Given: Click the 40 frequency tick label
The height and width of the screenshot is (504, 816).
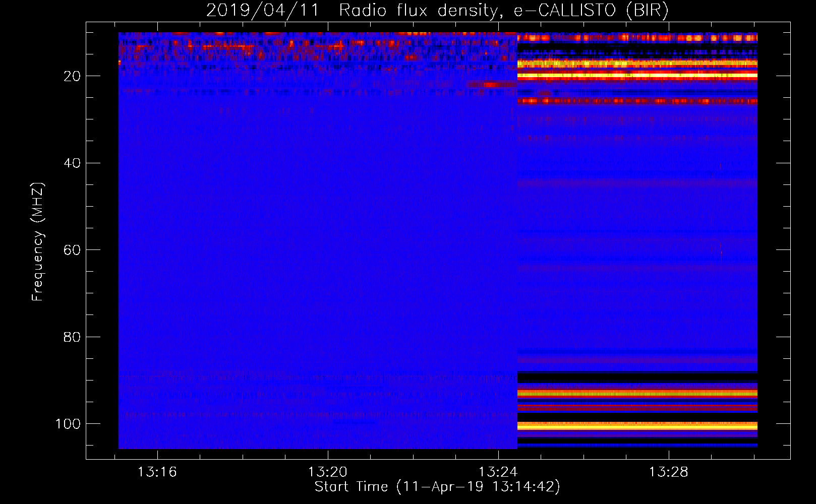Looking at the screenshot, I should 72,163.
